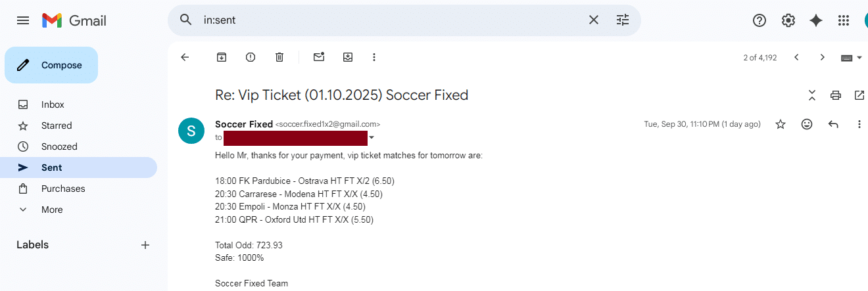
Task: Add emoji reaction to message
Action: [807, 124]
